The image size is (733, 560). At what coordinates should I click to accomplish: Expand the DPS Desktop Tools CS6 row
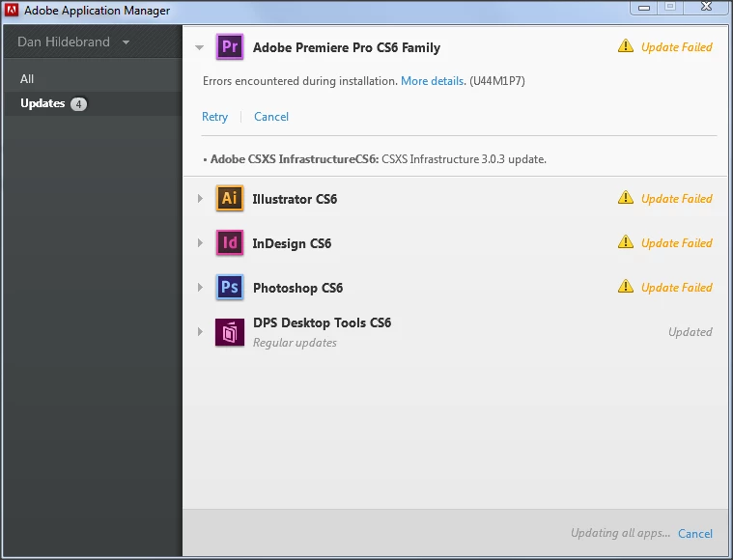200,331
